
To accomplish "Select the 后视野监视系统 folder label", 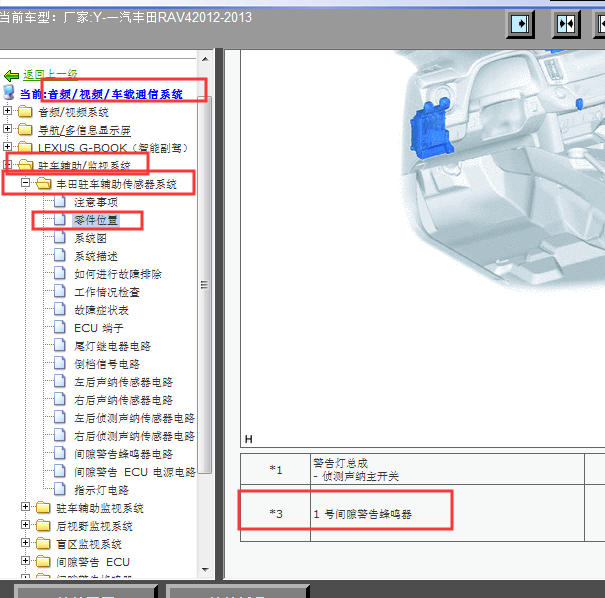I will tap(95, 526).
